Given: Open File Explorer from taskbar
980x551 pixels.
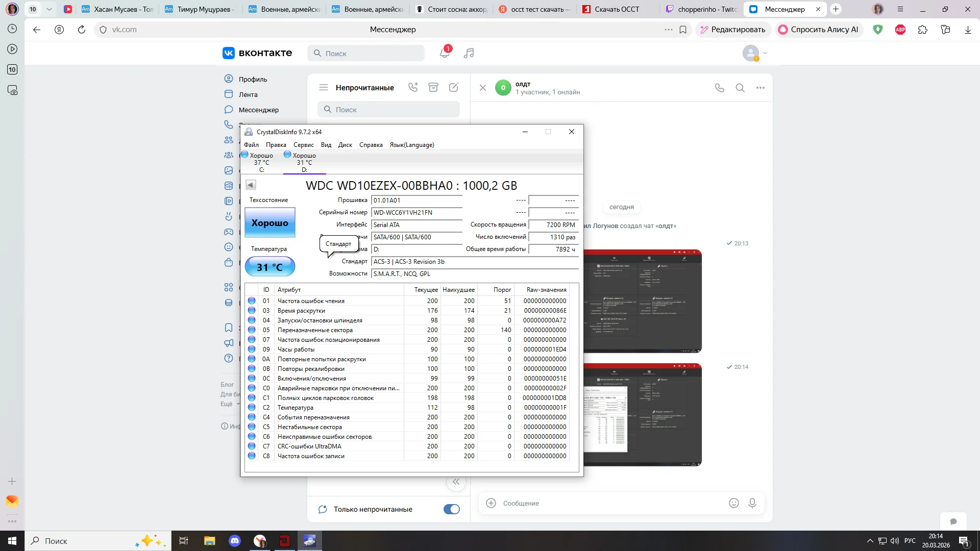Looking at the screenshot, I should [210, 541].
